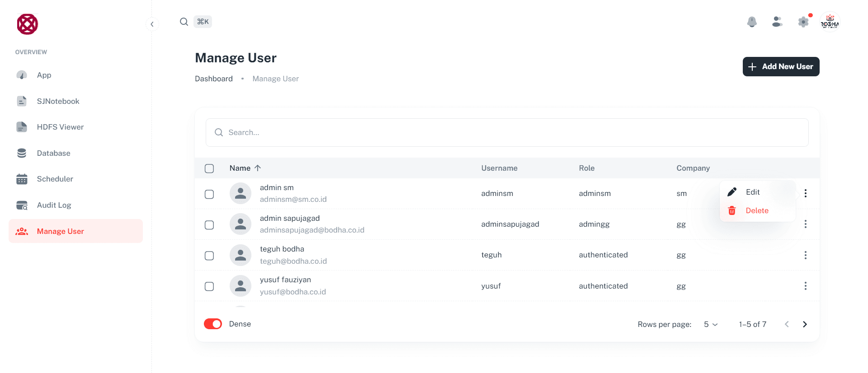The image size is (868, 373).
Task: Click the Manage User page heading
Action: pyautogui.click(x=236, y=58)
